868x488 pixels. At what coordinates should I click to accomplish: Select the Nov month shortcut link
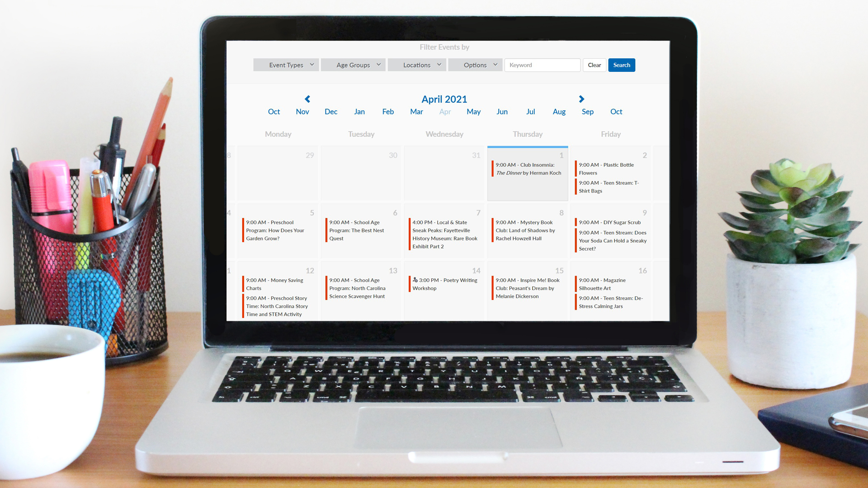(x=302, y=112)
